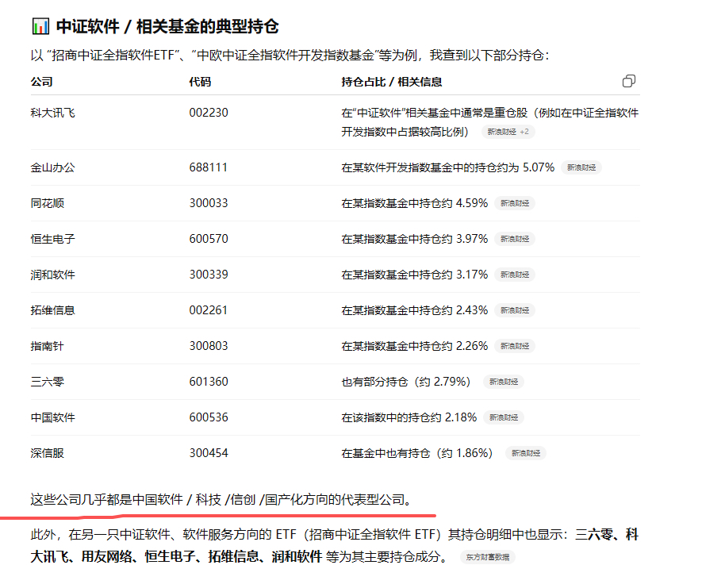Image resolution: width=702 pixels, height=588 pixels.
Task: Select the 同花顺 company cell
Action: (47, 203)
